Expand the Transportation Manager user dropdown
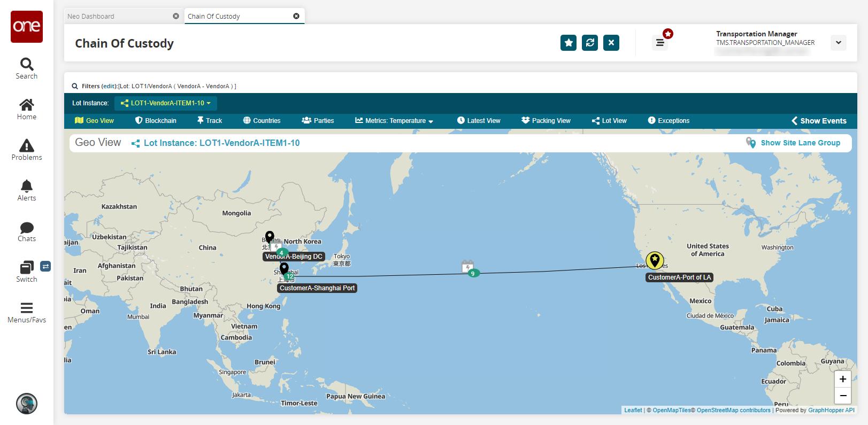The height and width of the screenshot is (425, 868). point(839,43)
